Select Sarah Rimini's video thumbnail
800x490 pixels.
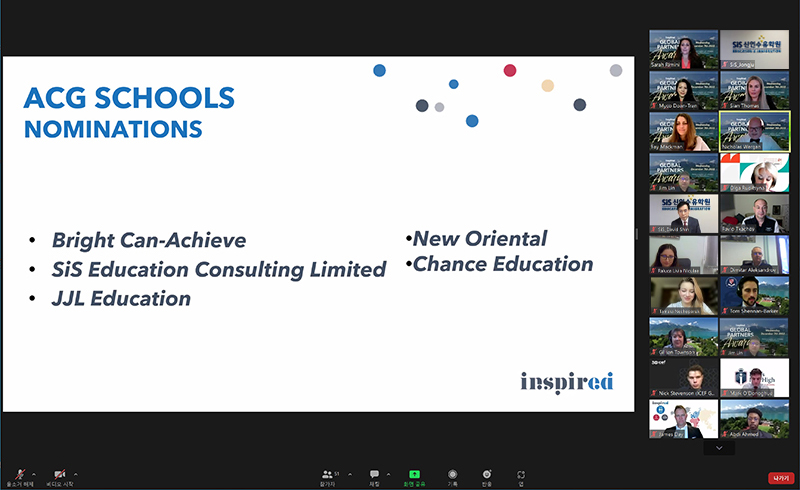(684, 50)
